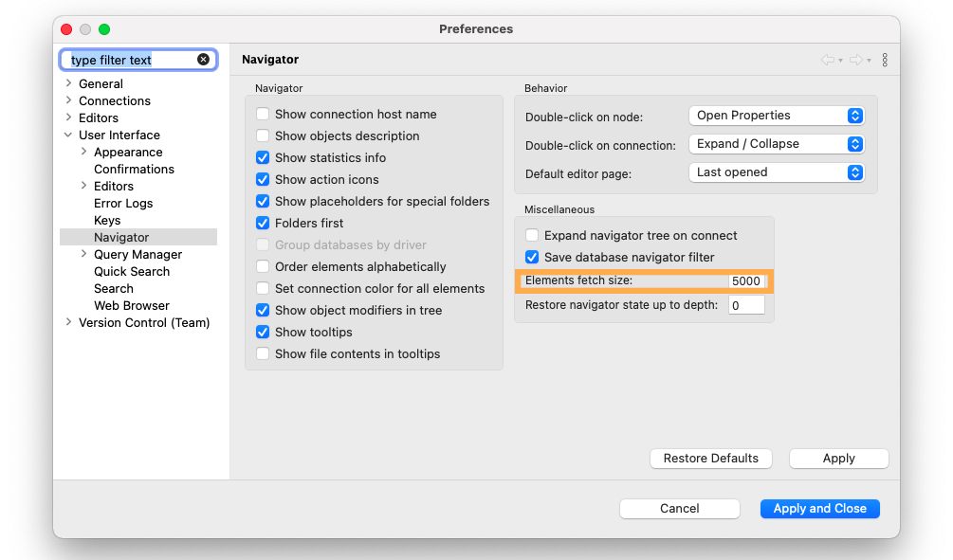The width and height of the screenshot is (953, 560).
Task: Expand the General tree node
Action: [68, 83]
